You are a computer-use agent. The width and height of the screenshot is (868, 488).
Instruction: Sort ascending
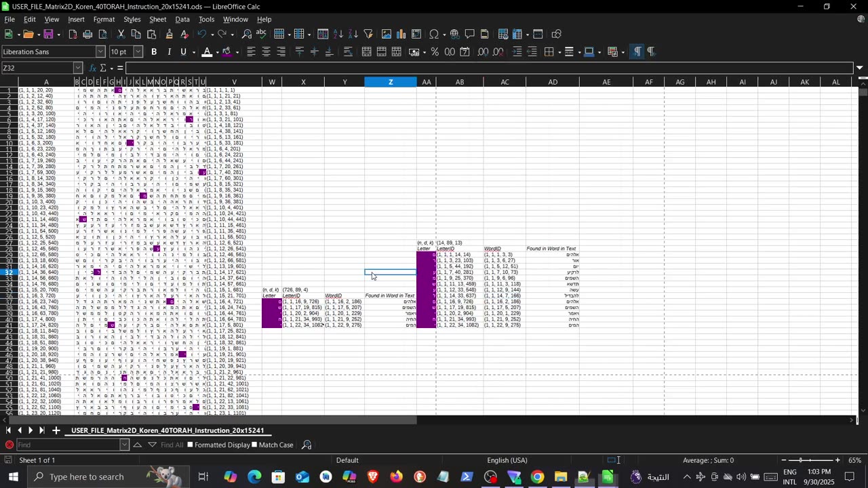coord(338,34)
